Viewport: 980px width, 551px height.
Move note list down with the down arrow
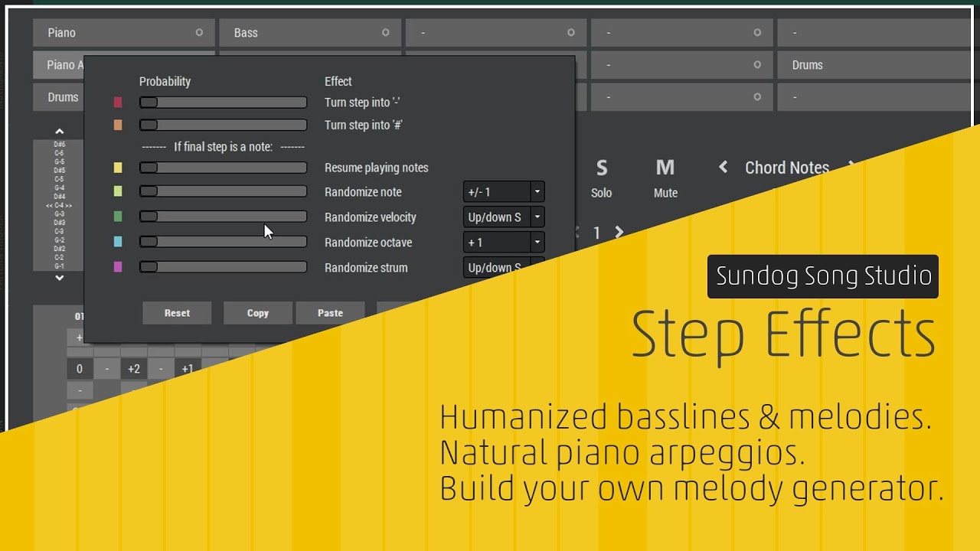60,278
